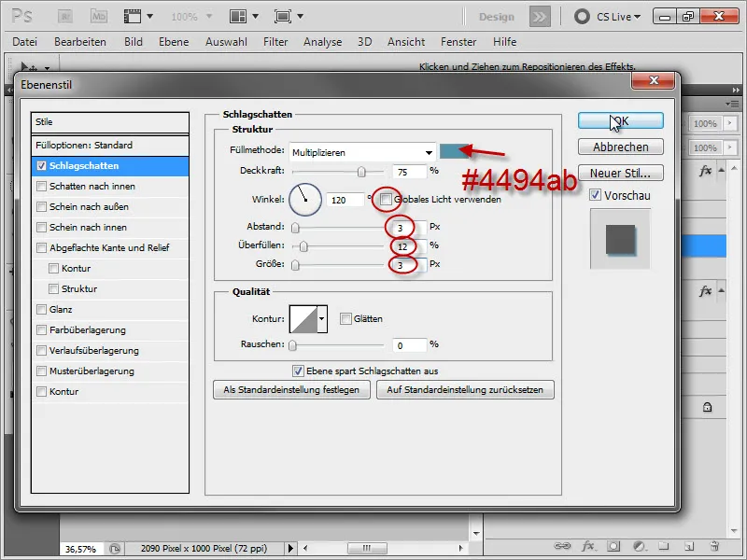
Task: Open the Screen Mode dropdown arrow
Action: (300, 17)
